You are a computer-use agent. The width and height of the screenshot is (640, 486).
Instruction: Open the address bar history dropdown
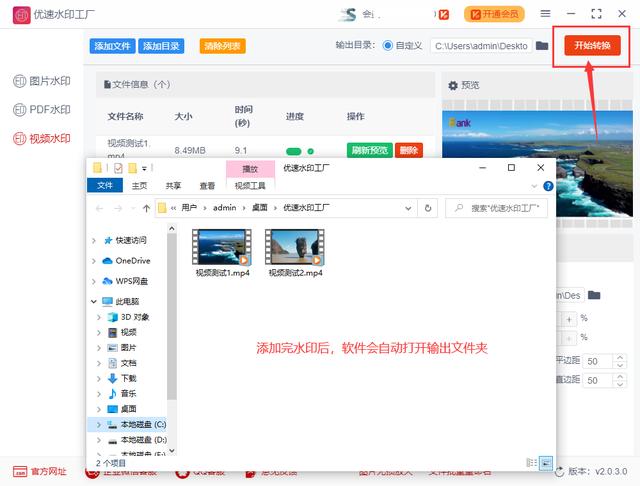click(408, 208)
